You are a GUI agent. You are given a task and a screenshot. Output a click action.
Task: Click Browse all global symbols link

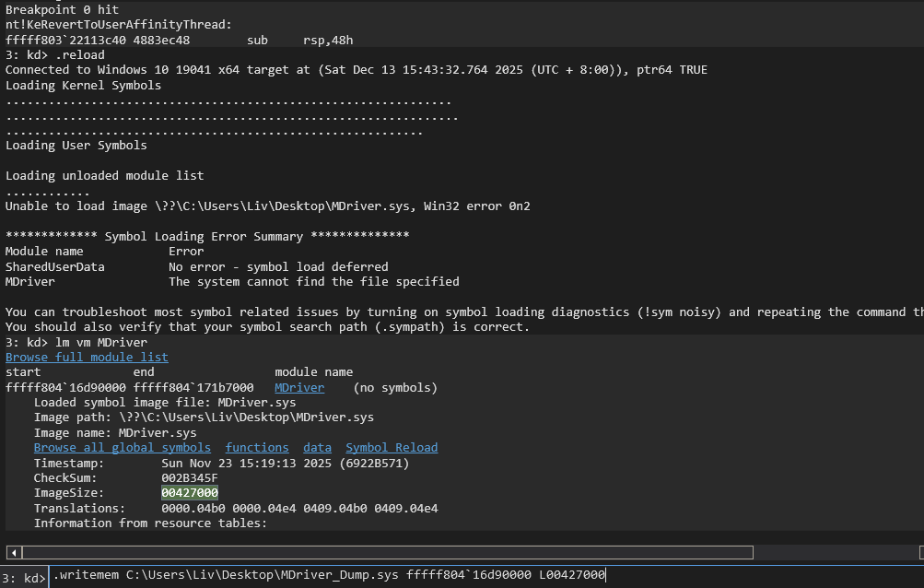click(x=122, y=447)
